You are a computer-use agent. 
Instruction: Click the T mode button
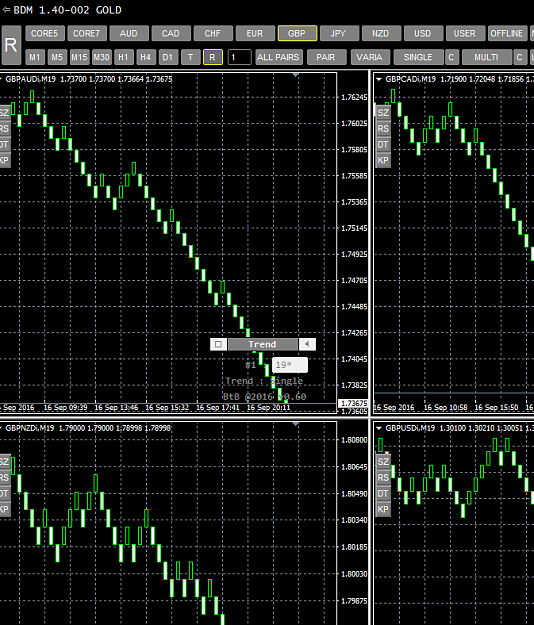[x=190, y=57]
